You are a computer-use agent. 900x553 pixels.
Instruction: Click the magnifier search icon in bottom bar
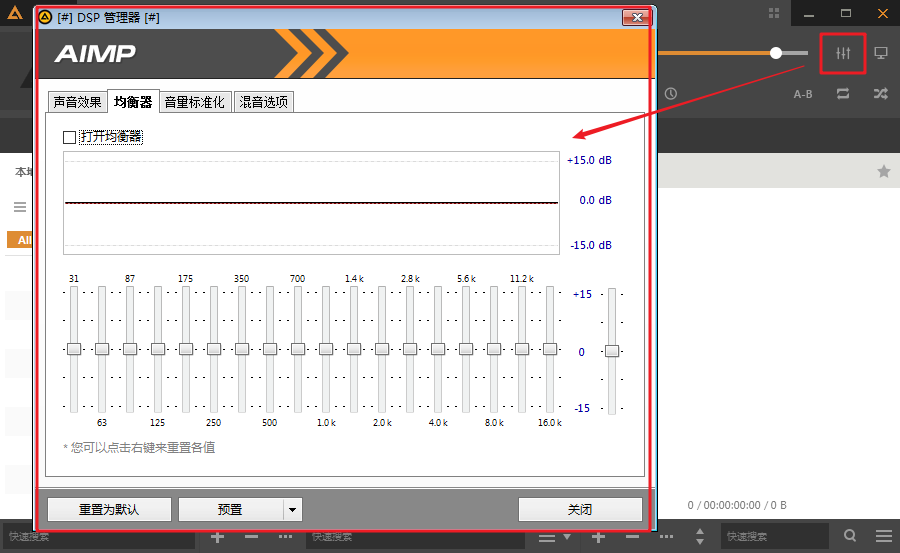coord(850,536)
